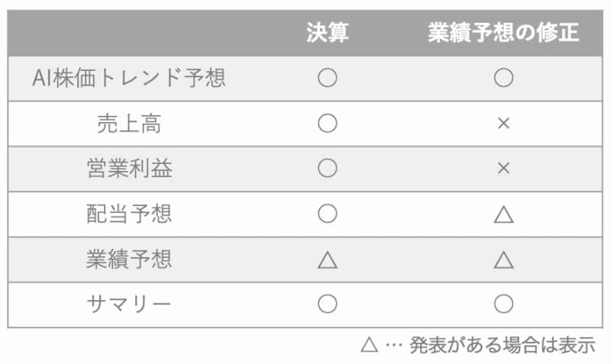Click the triangle in the 配当予想 row
The width and height of the screenshot is (611, 364).
[x=503, y=214]
